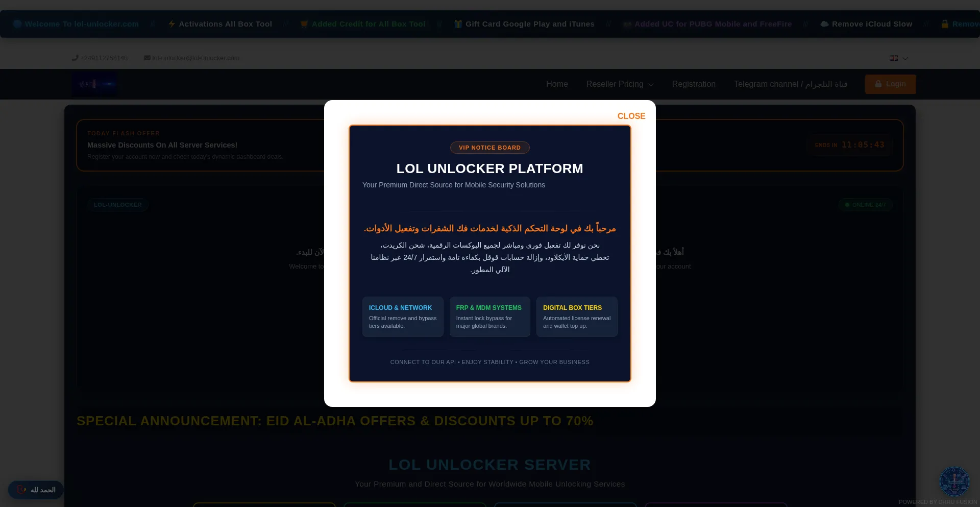The image size is (980, 507).
Task: Click Welcome To lol-unlocker.com ticker item
Action: pos(82,24)
